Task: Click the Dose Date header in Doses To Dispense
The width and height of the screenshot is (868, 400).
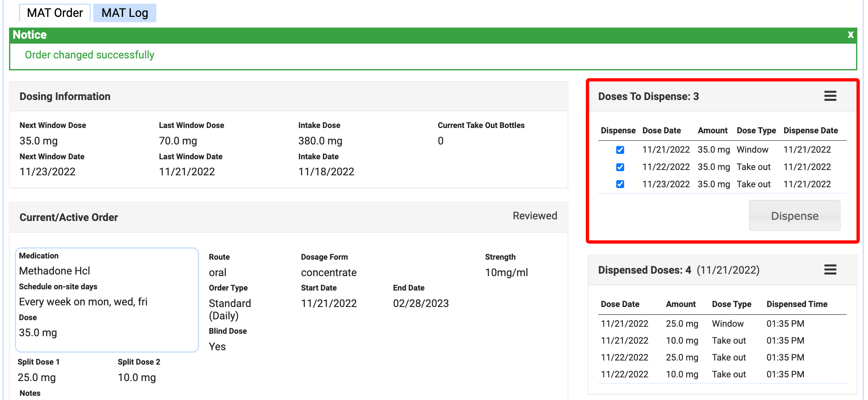Action: 661,130
